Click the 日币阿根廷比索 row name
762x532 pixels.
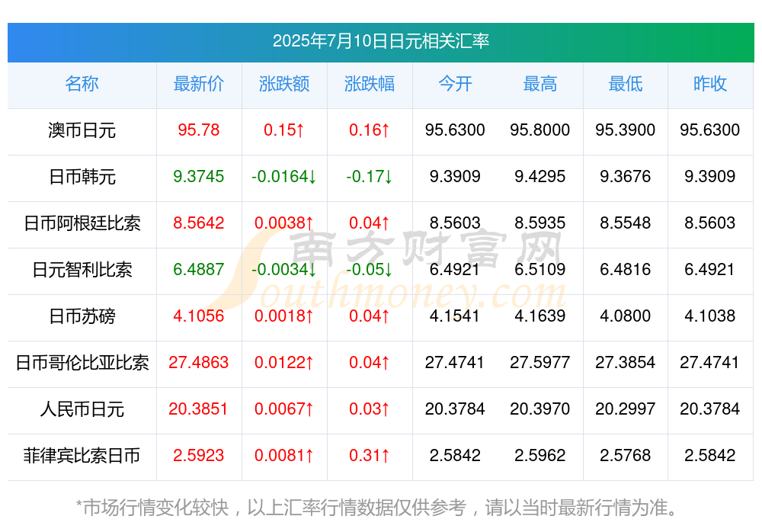tap(82, 223)
